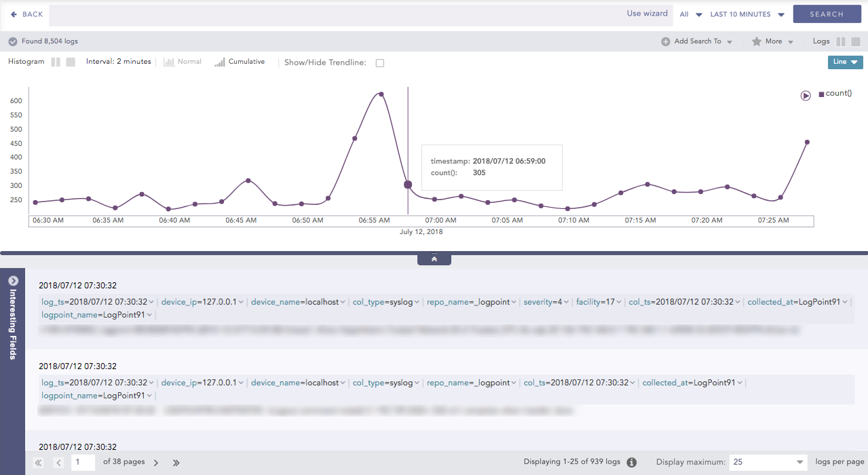Switch histogram to Cumulative mode
The height and width of the screenshot is (475, 868).
(240, 62)
